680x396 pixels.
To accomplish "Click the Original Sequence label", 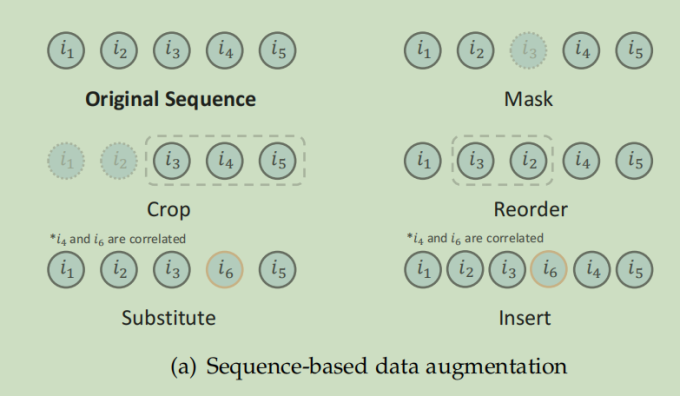I will 170,99.
